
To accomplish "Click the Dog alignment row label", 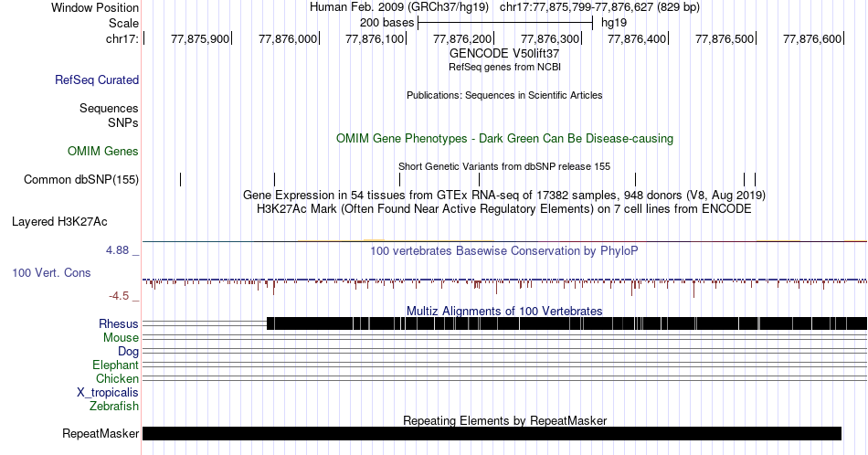I will coord(129,352).
